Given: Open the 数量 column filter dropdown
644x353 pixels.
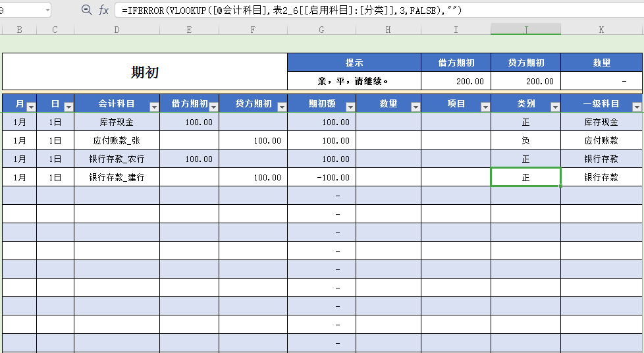Looking at the screenshot, I should [x=416, y=107].
